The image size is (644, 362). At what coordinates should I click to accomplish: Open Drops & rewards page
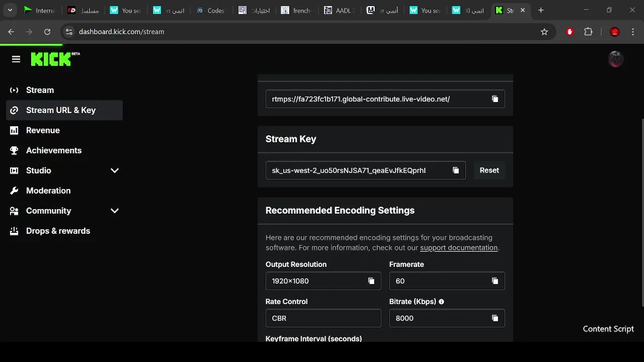point(58,231)
